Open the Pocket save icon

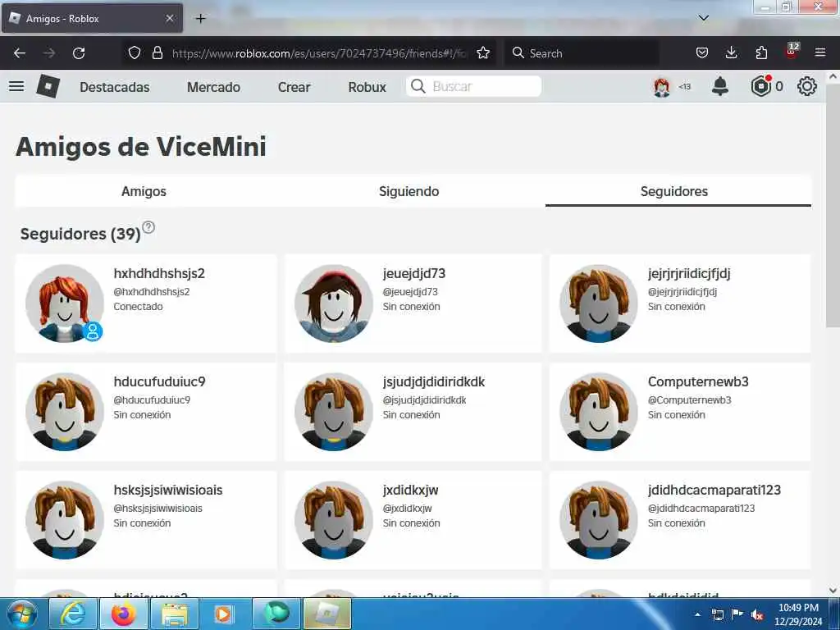click(702, 52)
